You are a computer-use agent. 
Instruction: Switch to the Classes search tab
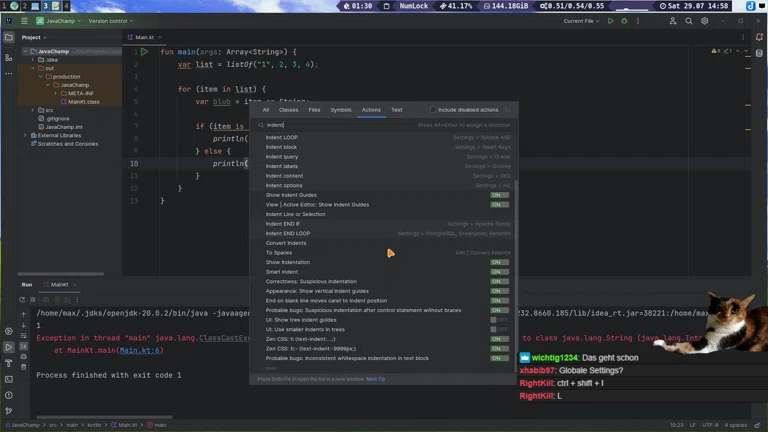tap(288, 110)
